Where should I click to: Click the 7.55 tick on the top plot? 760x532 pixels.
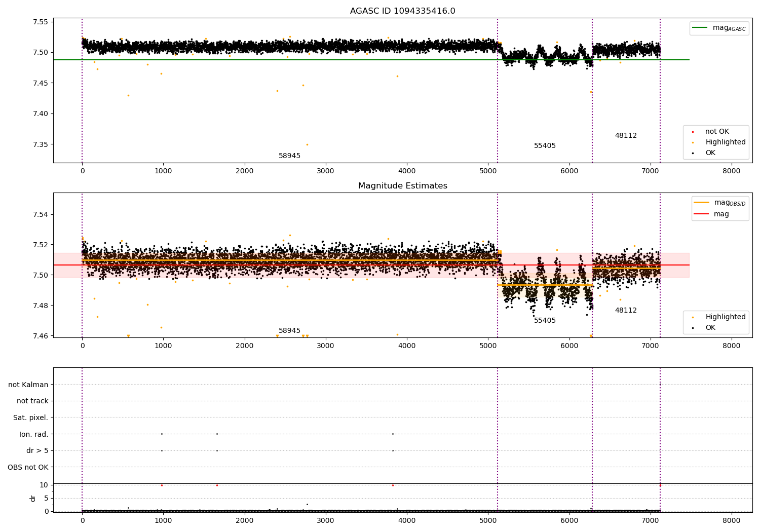(41, 22)
